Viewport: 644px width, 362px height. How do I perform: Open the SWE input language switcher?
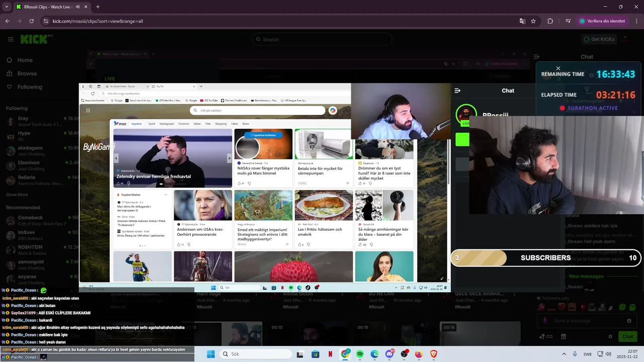click(588, 354)
